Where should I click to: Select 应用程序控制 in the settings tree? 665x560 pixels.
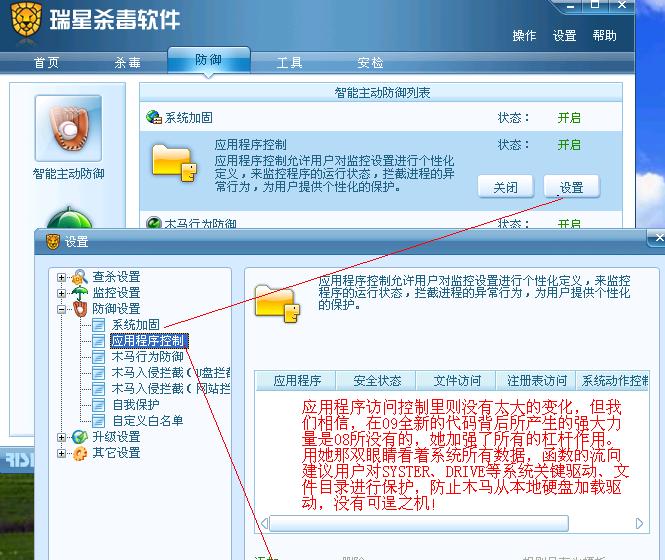click(x=148, y=341)
